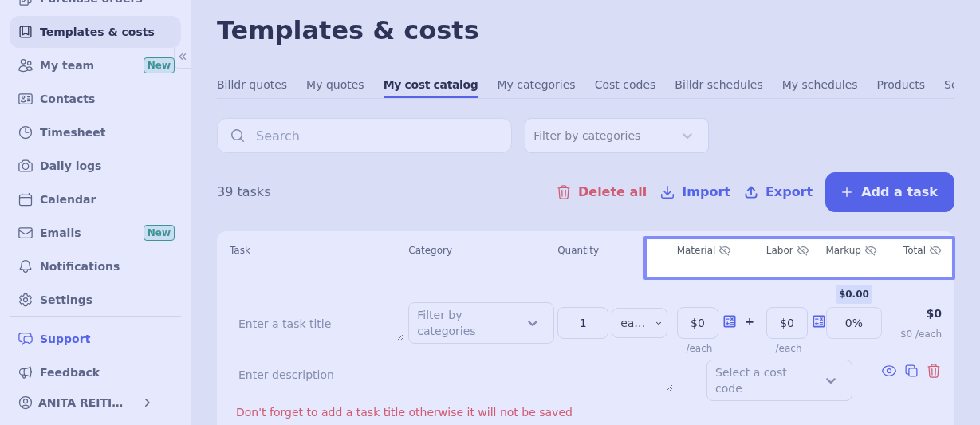980x425 pixels.
Task: Click the Enter a task title field
Action: pyautogui.click(x=319, y=324)
